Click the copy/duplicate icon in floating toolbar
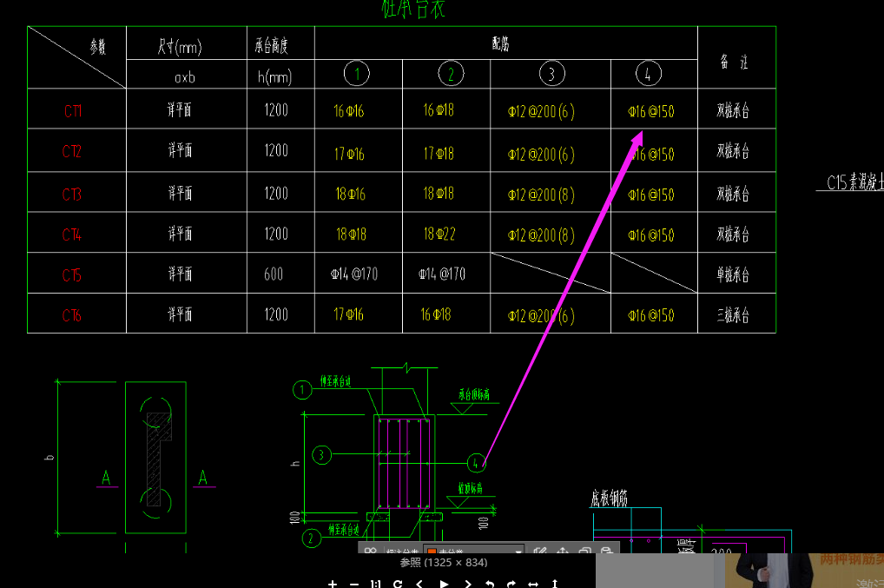This screenshot has height=588, width=884. click(x=584, y=550)
